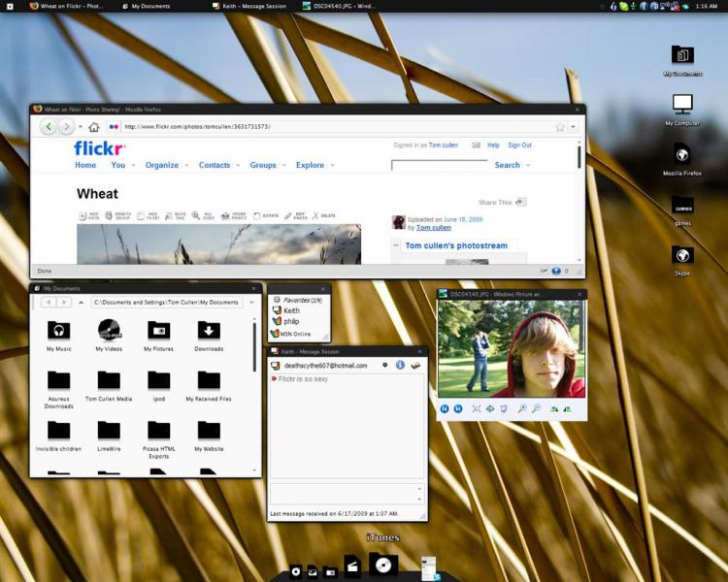This screenshot has height=582, width=728.
Task: Click Firefox forward arrow button
Action: 66,126
